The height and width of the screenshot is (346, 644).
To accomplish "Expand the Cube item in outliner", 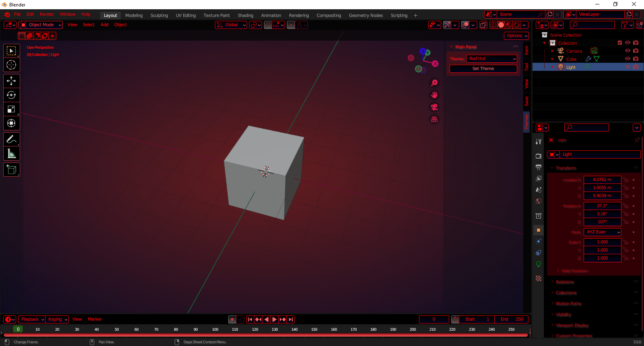I will (553, 59).
